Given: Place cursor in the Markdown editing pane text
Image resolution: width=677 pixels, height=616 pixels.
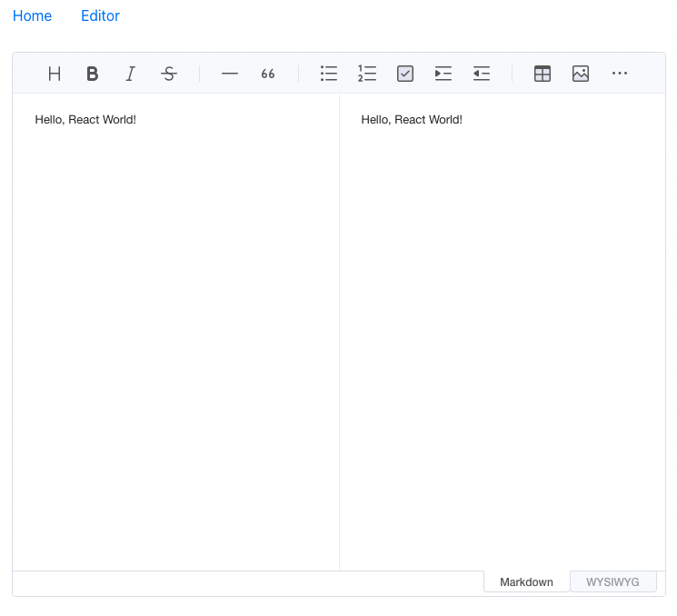Looking at the screenshot, I should tap(85, 120).
